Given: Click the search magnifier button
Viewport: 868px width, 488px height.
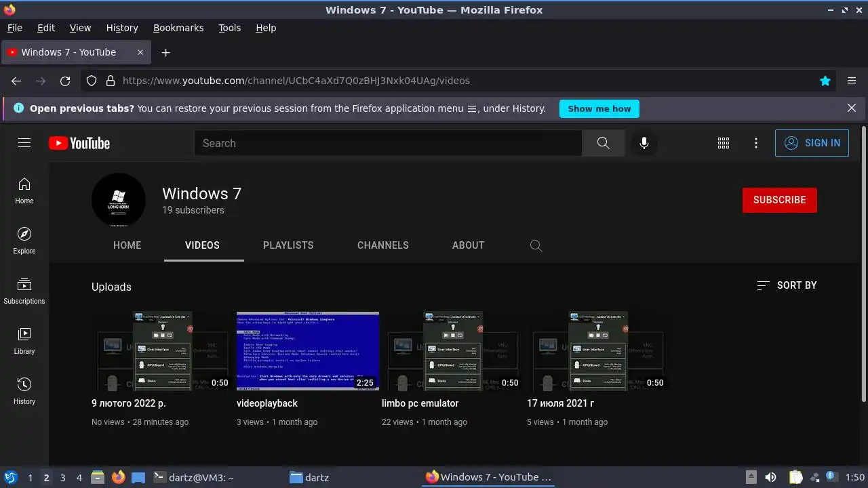Looking at the screenshot, I should [603, 143].
